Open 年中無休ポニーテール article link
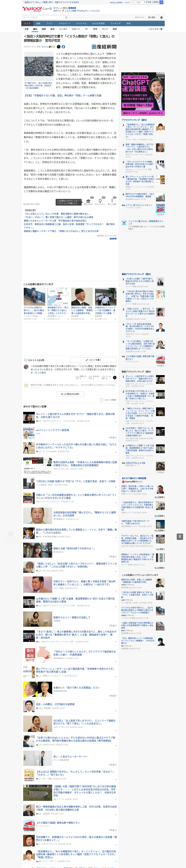Screen dimensions: 186x868 click(x=76, y=446)
